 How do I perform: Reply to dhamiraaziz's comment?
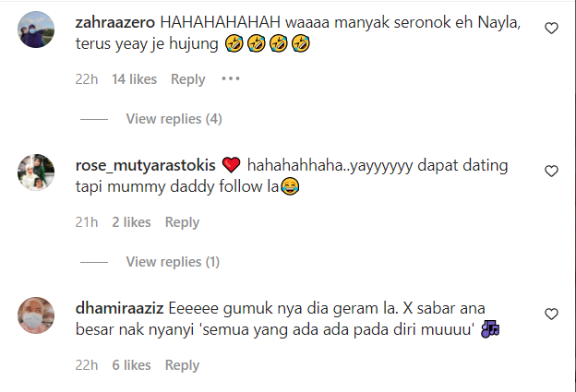click(x=182, y=365)
